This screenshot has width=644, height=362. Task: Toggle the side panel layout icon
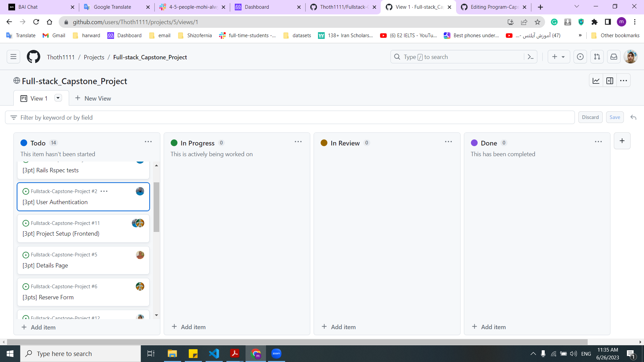[x=609, y=80]
